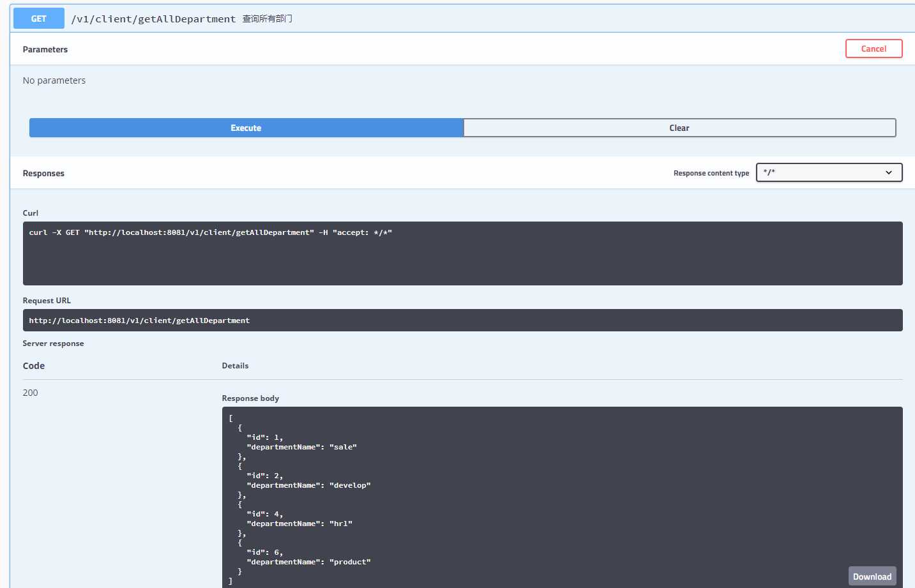
Task: Click the "id": 4 line
Action: (265, 514)
